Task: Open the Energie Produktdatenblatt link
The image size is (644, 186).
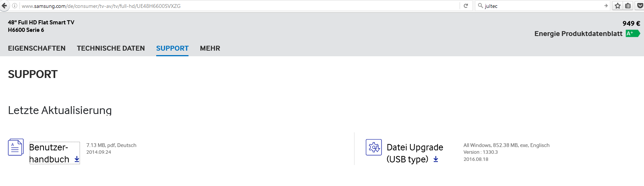Action: (578, 34)
